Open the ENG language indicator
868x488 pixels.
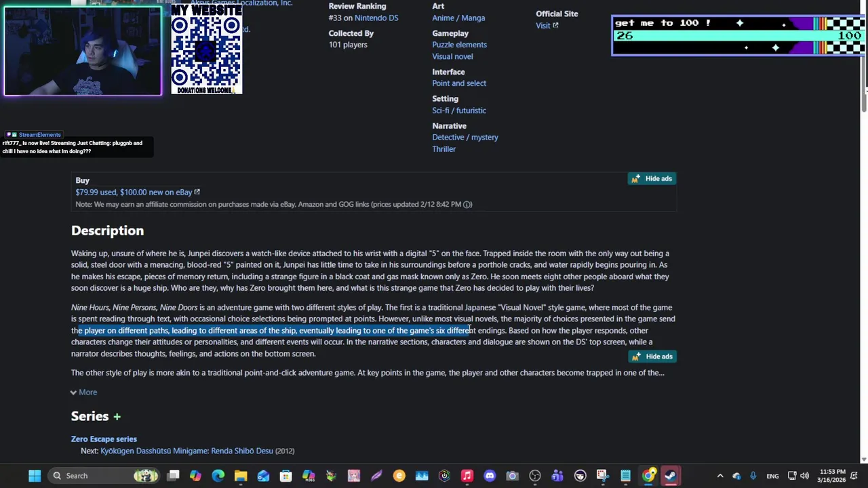coord(772,476)
